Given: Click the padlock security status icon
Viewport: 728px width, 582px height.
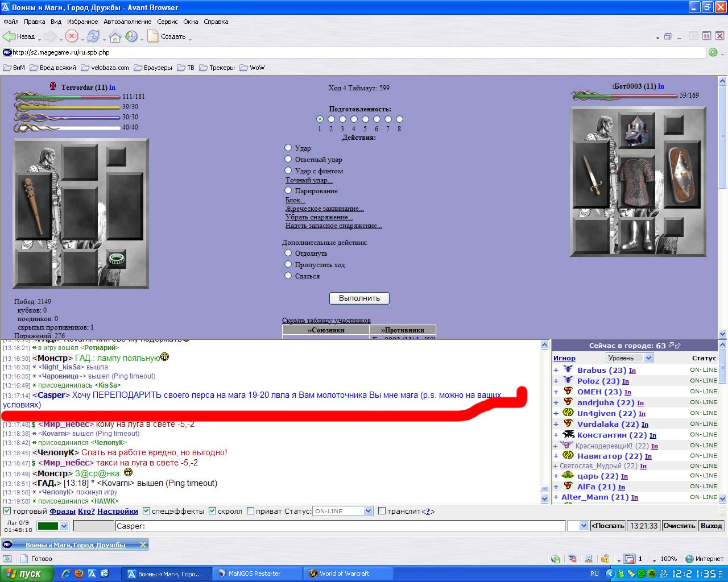Looking at the screenshot, I should [x=605, y=559].
